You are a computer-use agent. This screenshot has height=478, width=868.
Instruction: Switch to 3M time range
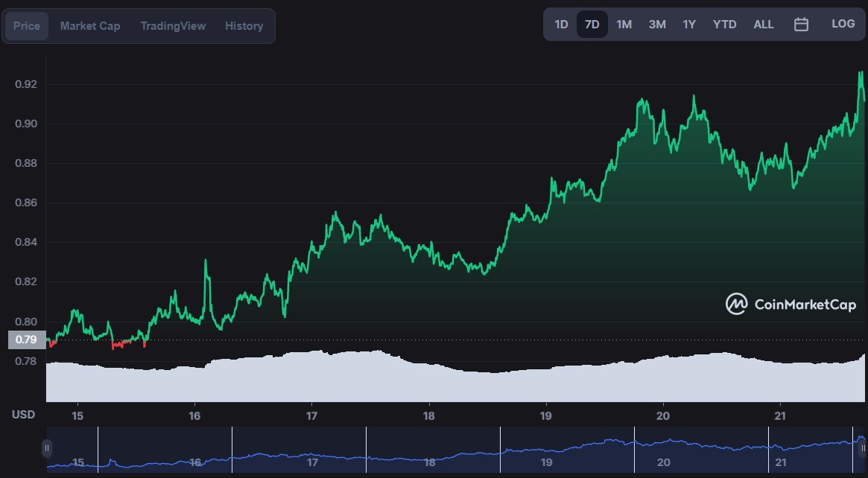click(x=657, y=25)
